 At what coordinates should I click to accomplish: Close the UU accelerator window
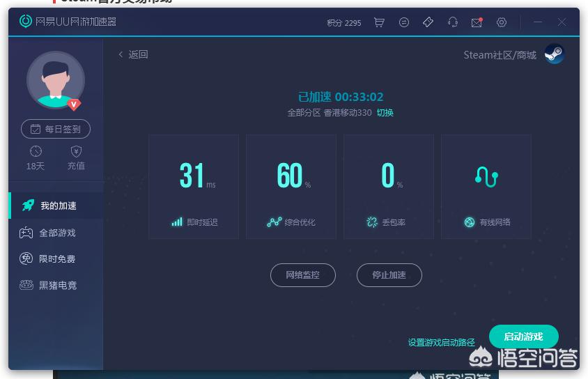coord(562,22)
